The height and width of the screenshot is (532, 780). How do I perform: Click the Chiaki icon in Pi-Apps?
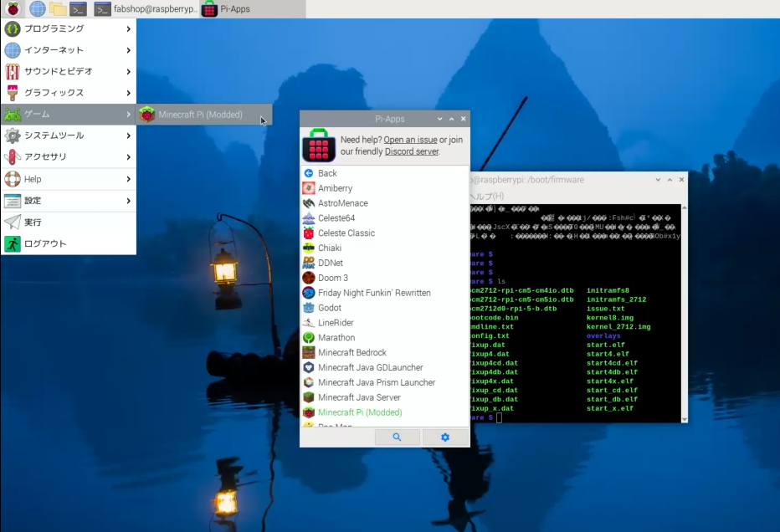[x=309, y=248]
